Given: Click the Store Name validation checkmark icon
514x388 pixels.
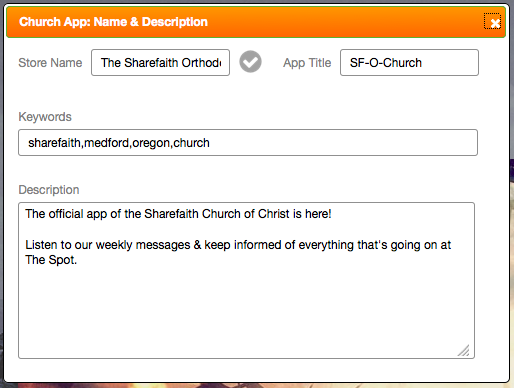Looking at the screenshot, I should pyautogui.click(x=250, y=62).
